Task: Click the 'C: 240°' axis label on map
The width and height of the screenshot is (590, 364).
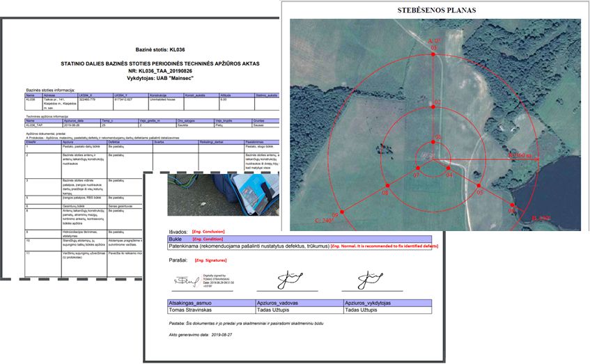Action: [x=324, y=221]
